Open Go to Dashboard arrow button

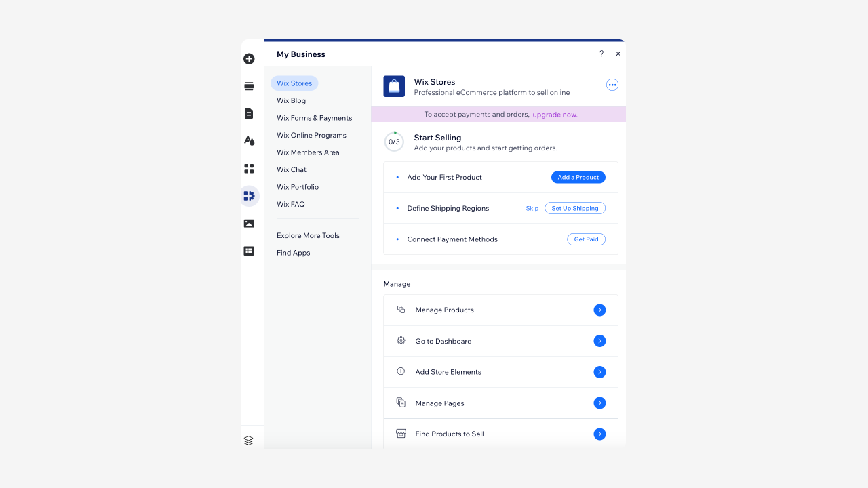[599, 341]
